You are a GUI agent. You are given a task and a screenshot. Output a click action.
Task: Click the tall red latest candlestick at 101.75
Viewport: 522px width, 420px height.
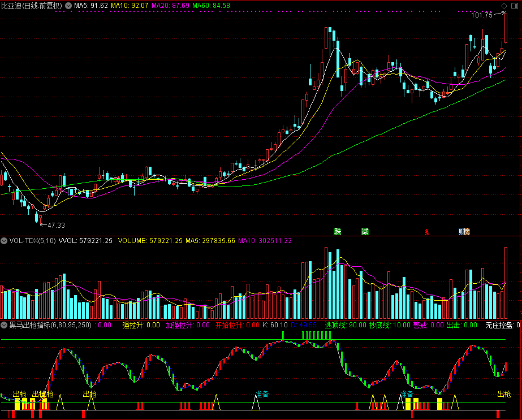point(506,28)
